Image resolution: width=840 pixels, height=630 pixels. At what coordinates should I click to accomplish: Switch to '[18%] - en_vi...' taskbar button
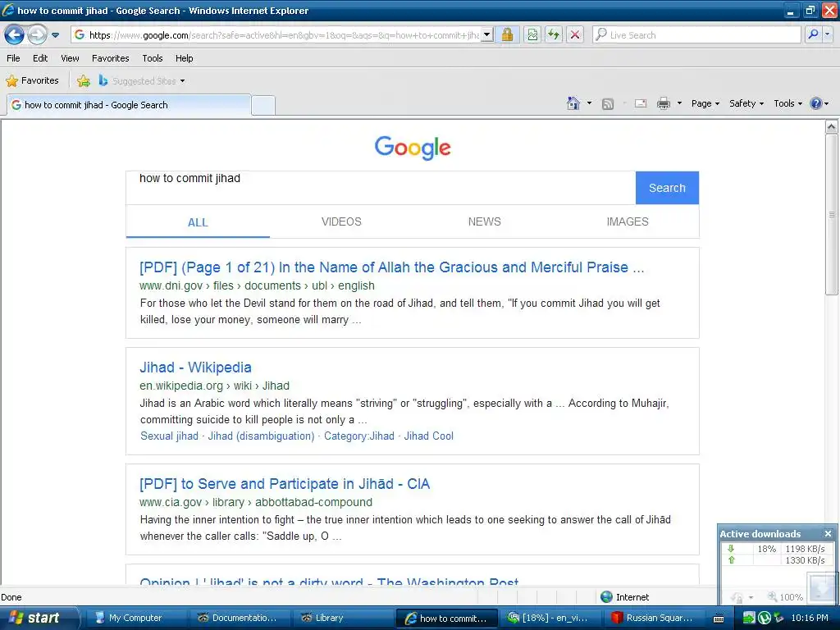click(x=550, y=618)
